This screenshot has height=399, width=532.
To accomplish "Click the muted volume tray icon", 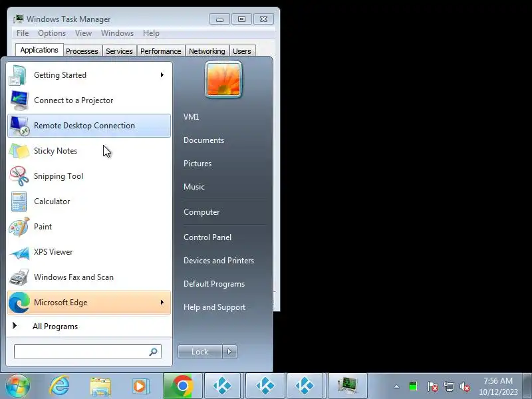I will 465,386.
